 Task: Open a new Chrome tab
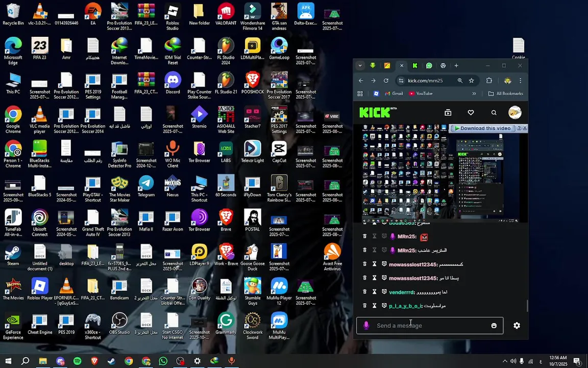point(456,66)
